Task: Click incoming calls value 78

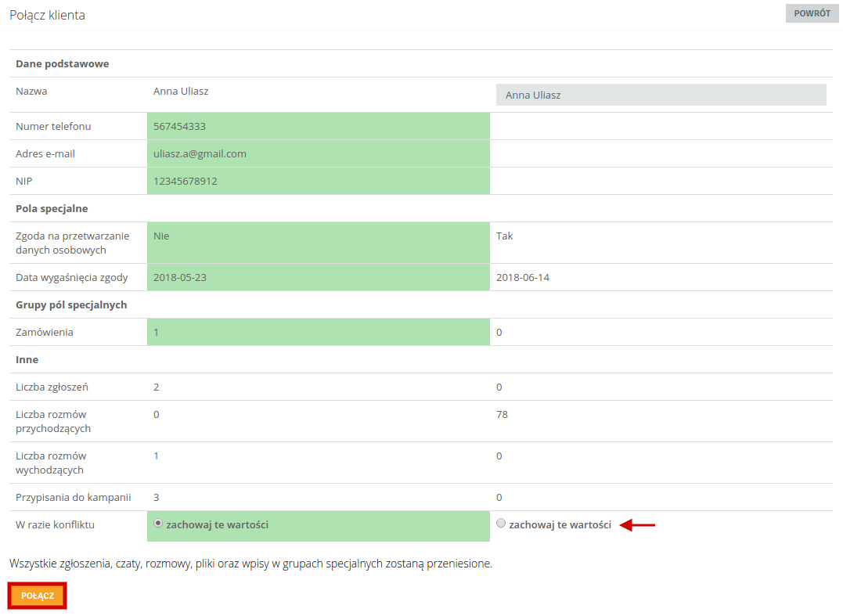Action: (x=503, y=414)
